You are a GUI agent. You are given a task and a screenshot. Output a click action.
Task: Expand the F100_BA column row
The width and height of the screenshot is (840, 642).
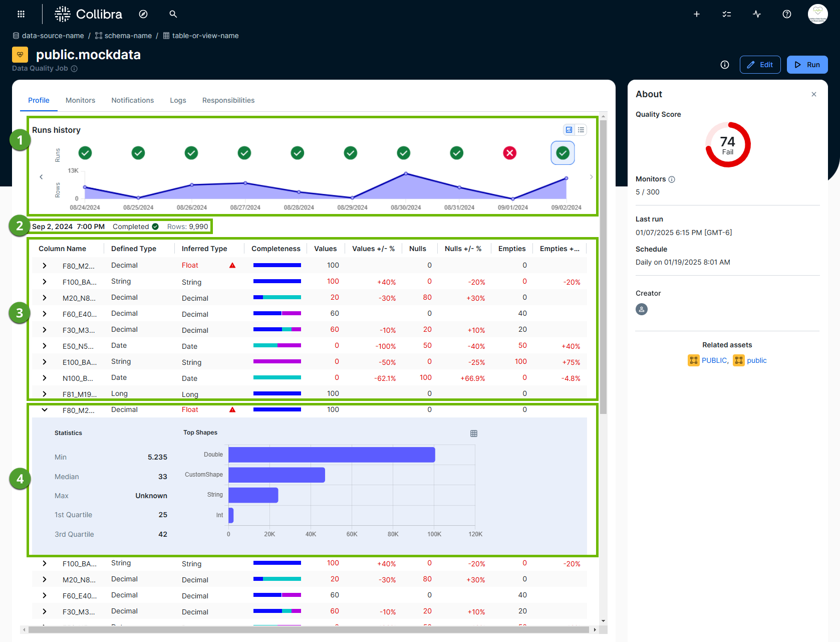44,281
